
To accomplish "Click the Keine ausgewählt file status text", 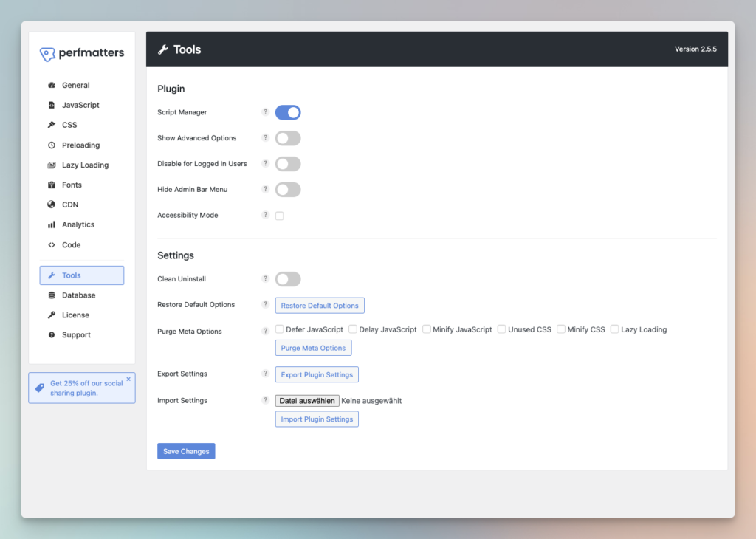I will pyautogui.click(x=371, y=401).
